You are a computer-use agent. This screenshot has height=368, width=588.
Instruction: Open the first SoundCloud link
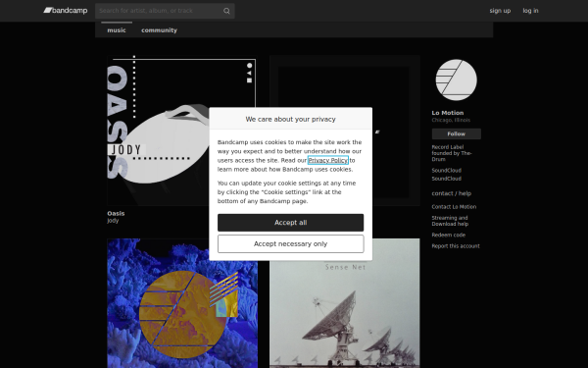coord(446,170)
